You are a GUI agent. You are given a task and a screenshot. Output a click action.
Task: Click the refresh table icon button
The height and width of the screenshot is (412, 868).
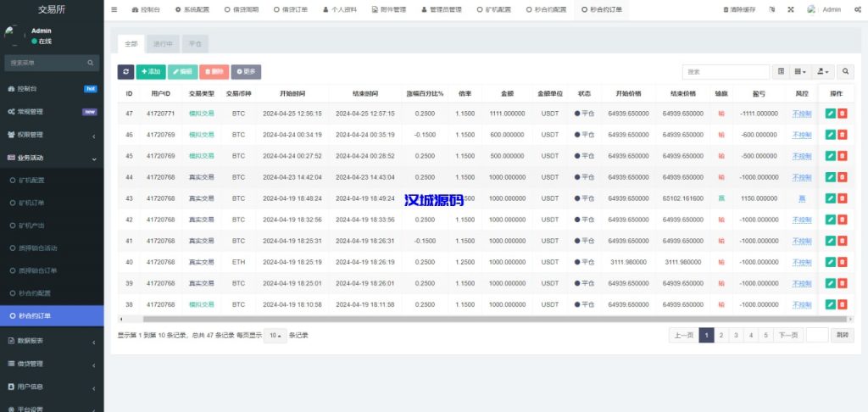[125, 72]
